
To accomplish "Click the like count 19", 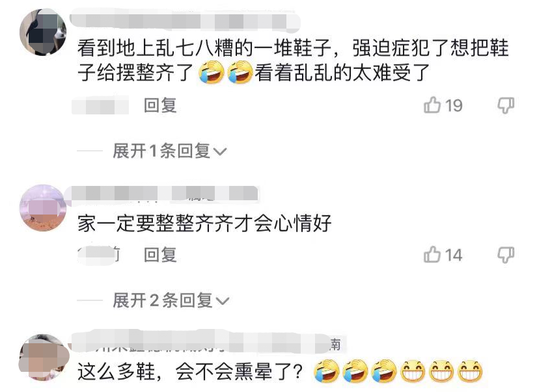I will point(454,106).
